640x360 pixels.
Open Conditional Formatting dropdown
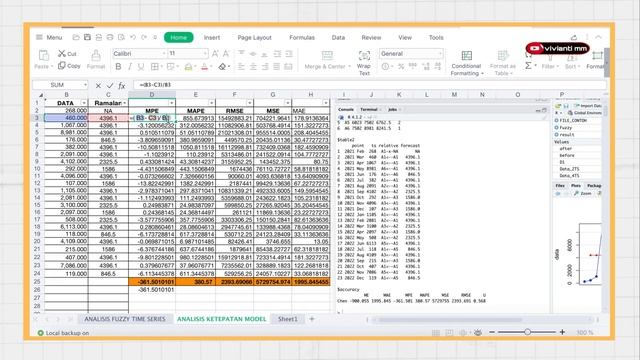coord(467,63)
